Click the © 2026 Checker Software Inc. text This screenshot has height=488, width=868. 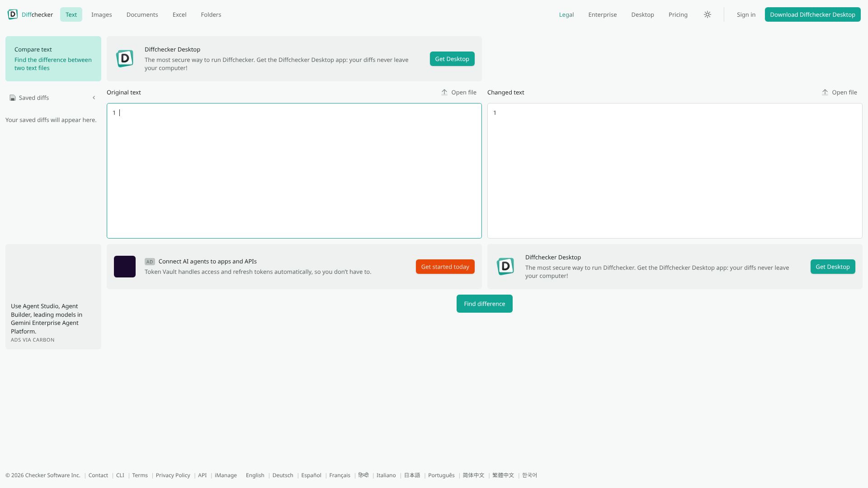tap(43, 475)
